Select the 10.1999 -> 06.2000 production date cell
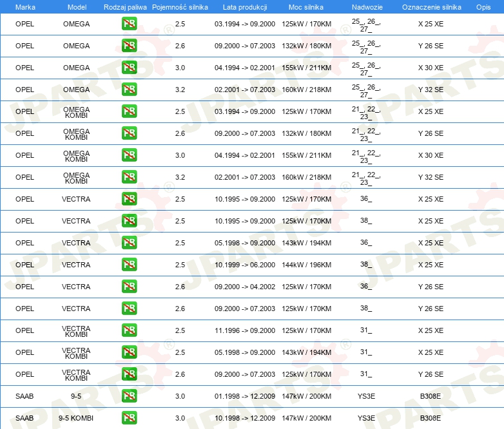 pos(245,265)
